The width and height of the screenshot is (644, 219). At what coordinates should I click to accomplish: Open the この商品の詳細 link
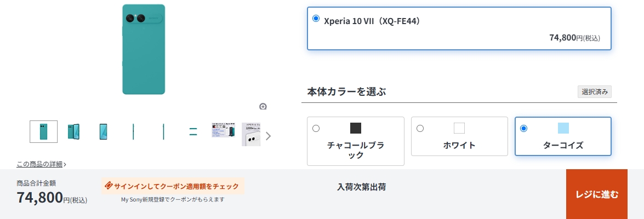tap(41, 164)
